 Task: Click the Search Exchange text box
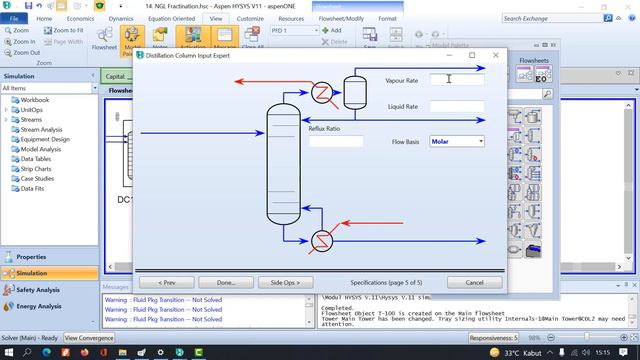tap(552, 18)
